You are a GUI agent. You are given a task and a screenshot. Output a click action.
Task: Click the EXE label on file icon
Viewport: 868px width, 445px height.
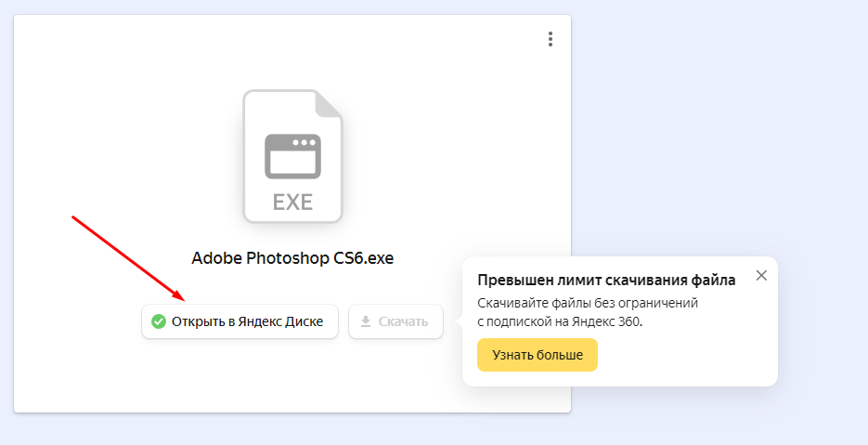(292, 202)
